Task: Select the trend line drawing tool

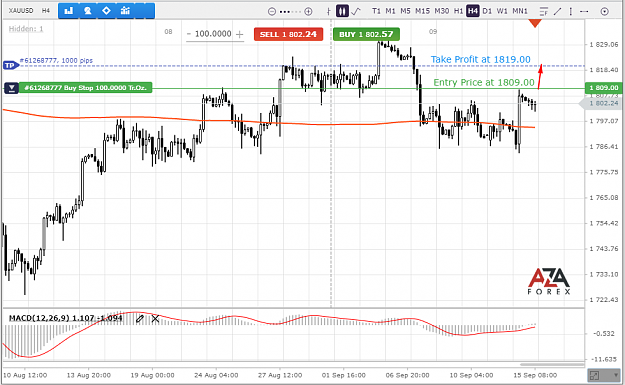Action: click(557, 12)
